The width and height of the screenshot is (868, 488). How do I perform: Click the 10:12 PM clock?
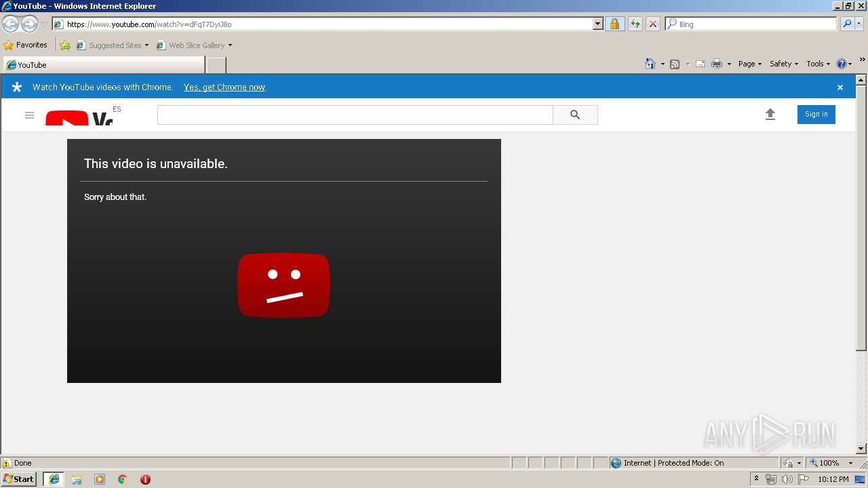tap(833, 479)
